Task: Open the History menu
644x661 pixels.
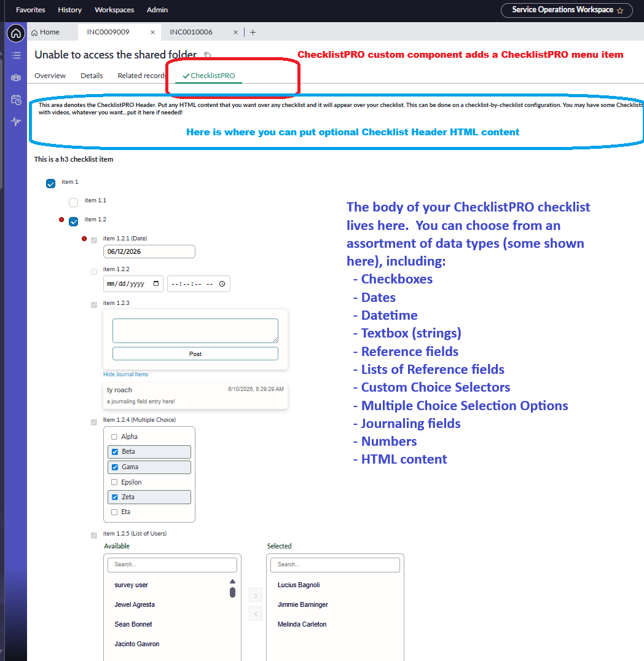Action: click(69, 10)
